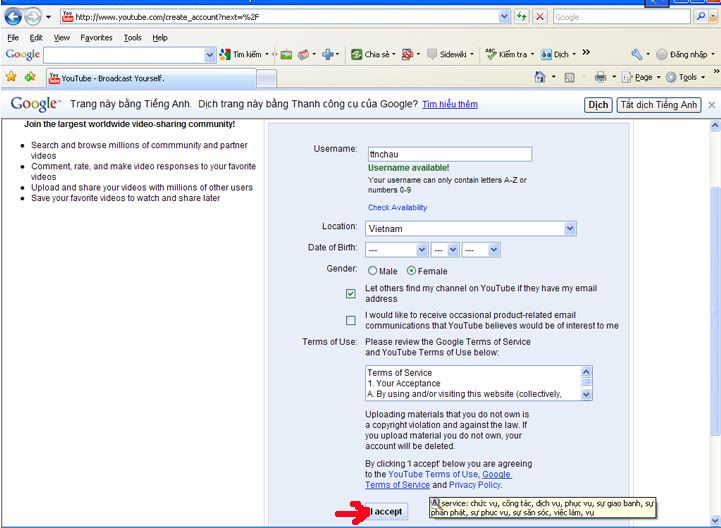Expand the Google toolbar overflow chevron
The height and width of the screenshot is (528, 721).
click(586, 52)
